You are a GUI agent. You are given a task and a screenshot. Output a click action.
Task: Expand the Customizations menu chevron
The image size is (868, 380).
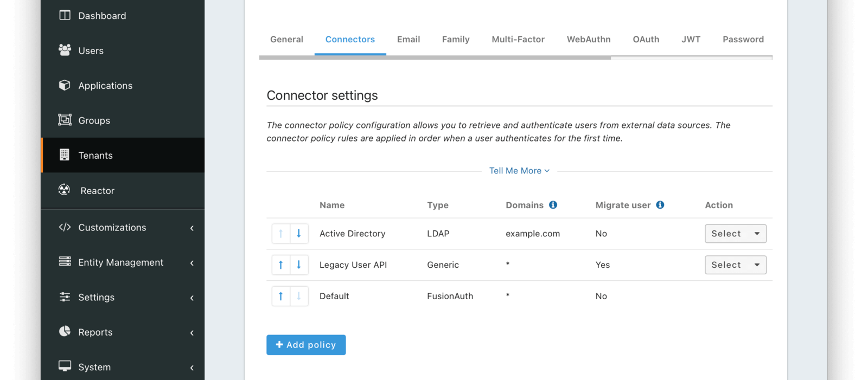coord(192,228)
